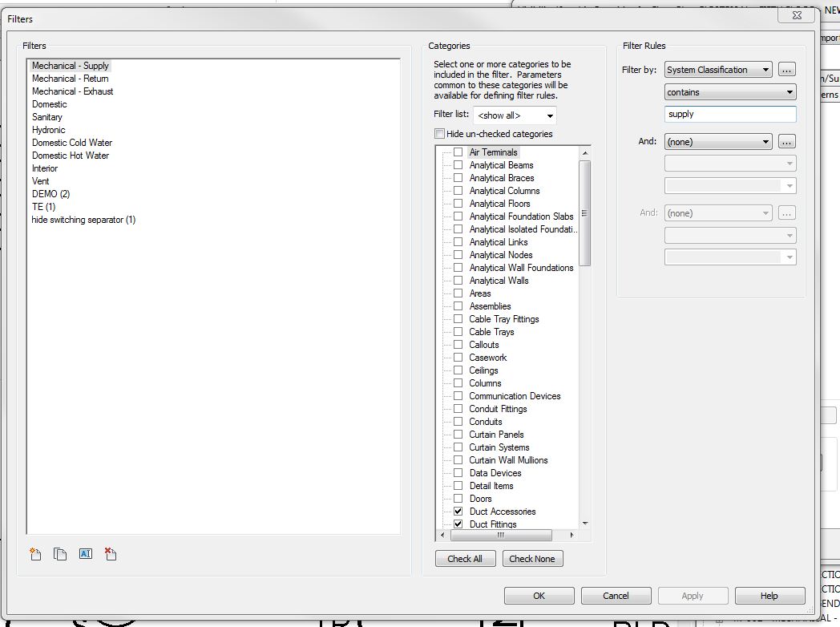Click the supply value input field
Screen dimensions: 840x627
coord(729,114)
